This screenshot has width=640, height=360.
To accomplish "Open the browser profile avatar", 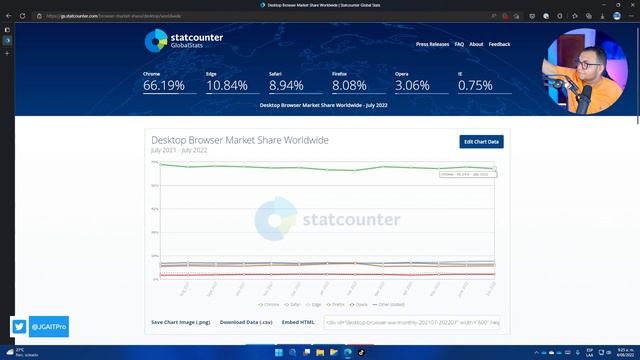I will (617, 16).
